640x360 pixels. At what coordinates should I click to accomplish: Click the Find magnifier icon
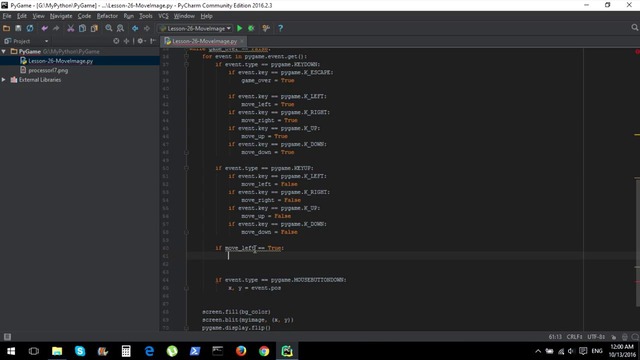(x=109, y=28)
